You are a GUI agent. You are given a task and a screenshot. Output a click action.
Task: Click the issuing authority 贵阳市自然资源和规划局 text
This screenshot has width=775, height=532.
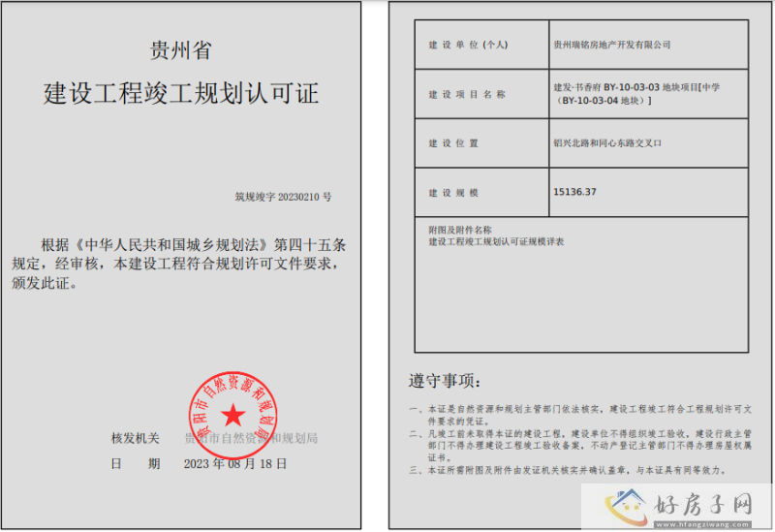(251, 438)
